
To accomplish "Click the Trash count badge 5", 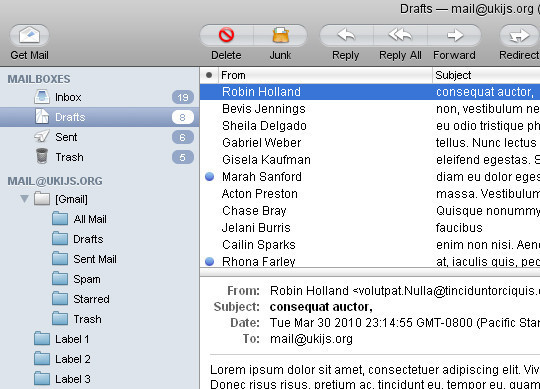I will pyautogui.click(x=183, y=157).
